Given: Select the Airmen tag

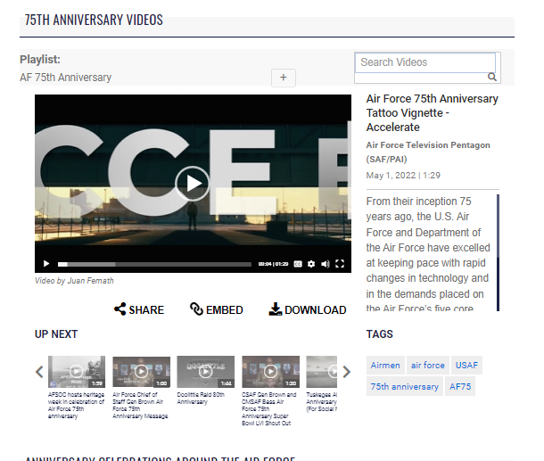Looking at the screenshot, I should click(x=385, y=365).
